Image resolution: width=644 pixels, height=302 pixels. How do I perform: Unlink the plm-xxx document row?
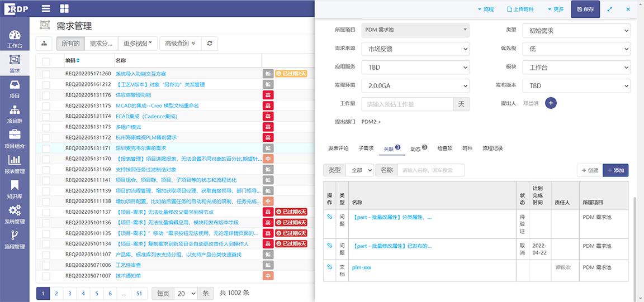[x=330, y=267]
